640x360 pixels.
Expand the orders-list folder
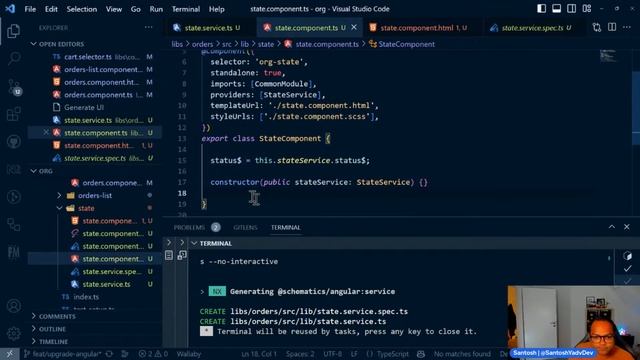(x=95, y=196)
